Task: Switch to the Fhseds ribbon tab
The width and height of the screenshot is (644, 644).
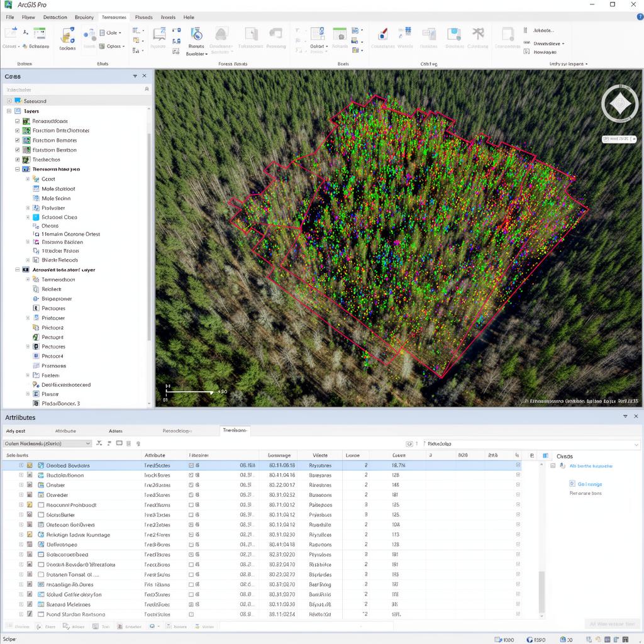Action: click(144, 17)
